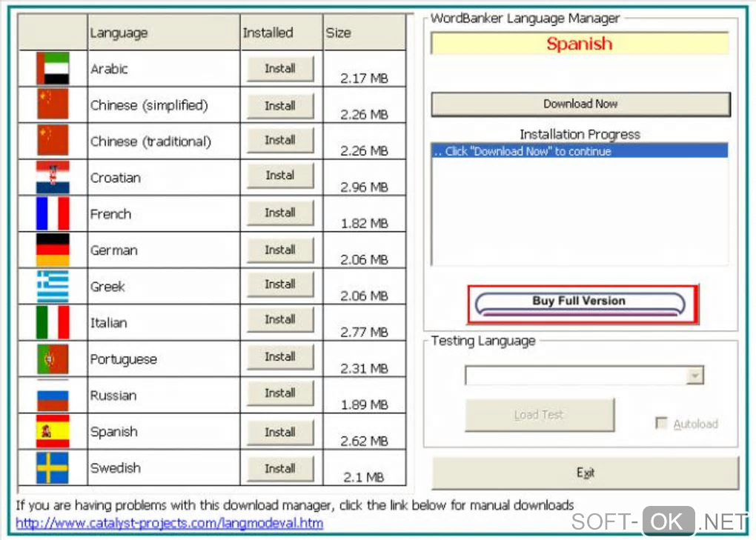The width and height of the screenshot is (756, 540).
Task: Select the 'Greek' language name
Action: click(x=107, y=287)
